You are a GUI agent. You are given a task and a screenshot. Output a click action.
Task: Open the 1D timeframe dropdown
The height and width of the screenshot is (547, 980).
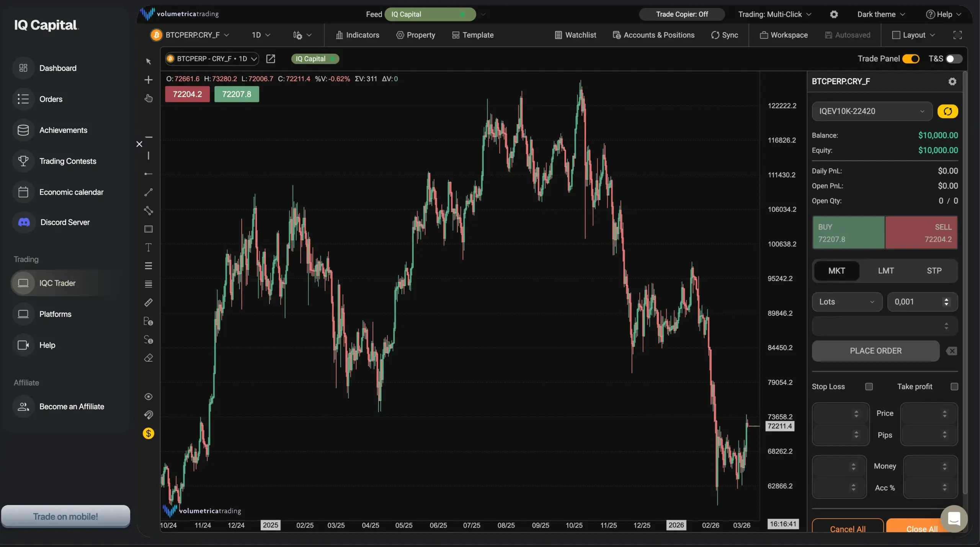(x=261, y=35)
